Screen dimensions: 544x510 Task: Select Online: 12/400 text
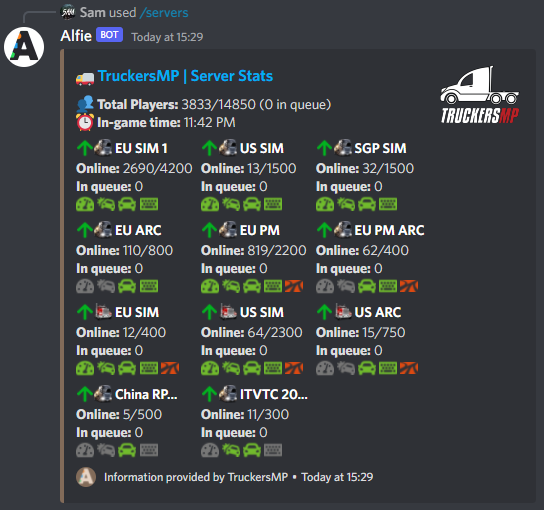pyautogui.click(x=121, y=332)
